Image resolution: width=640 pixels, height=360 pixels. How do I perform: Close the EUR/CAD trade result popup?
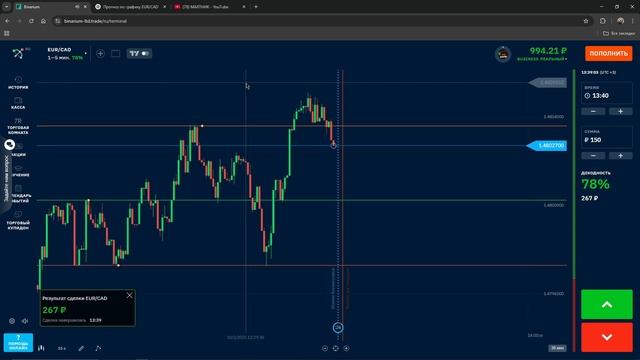pyautogui.click(x=129, y=295)
